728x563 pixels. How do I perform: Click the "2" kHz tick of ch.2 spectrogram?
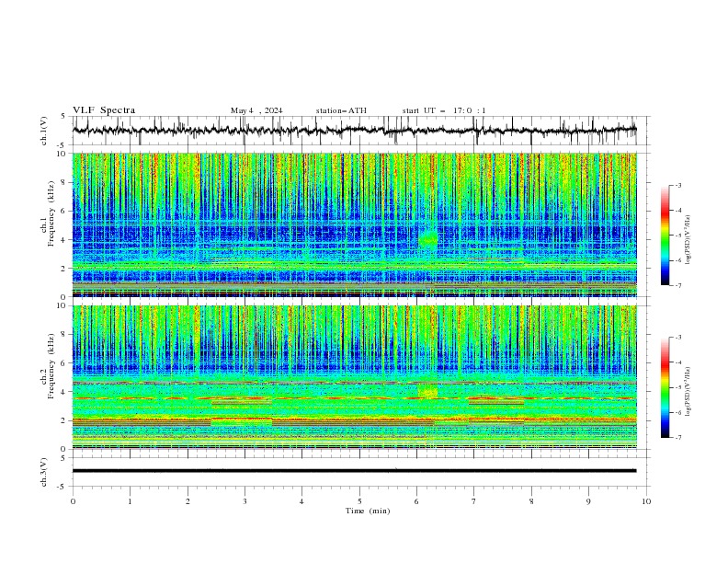pos(65,420)
